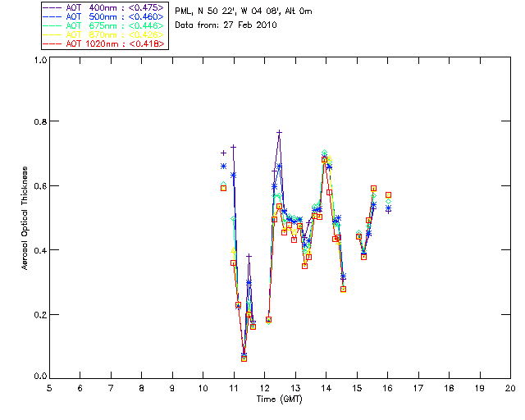Click the 0.2 y-axis label
The width and height of the screenshot is (525, 420).
click(x=40, y=315)
